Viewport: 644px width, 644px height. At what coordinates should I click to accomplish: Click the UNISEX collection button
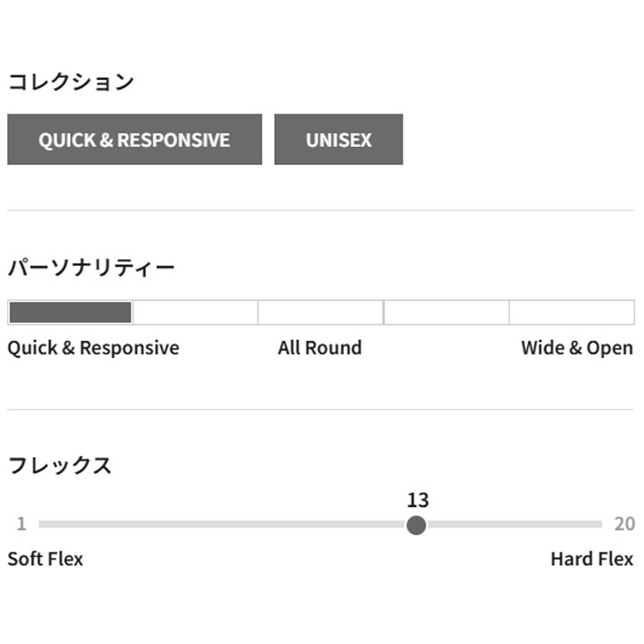coord(338,140)
